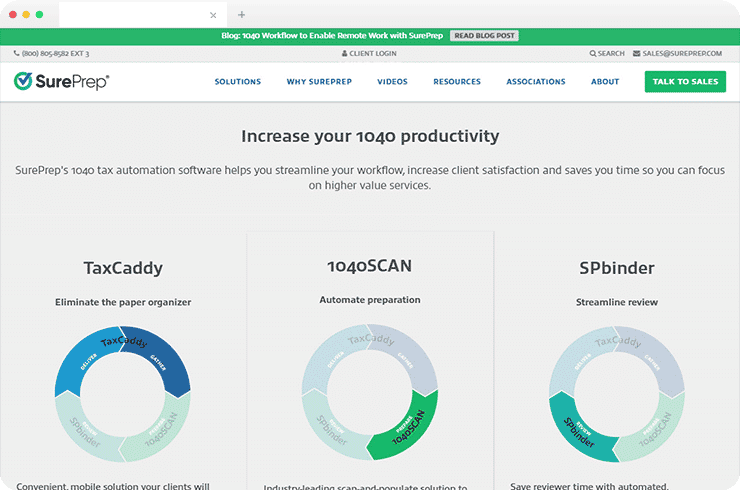The image size is (740, 490).
Task: Click the Search link in top bar
Action: pyautogui.click(x=607, y=53)
